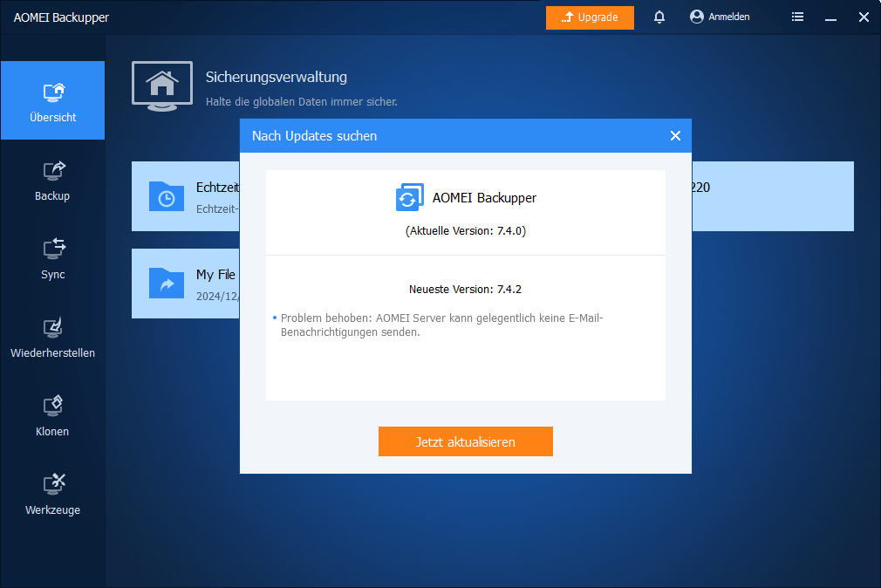Click the Anmelden sign-in label
881x588 pixels.
tap(728, 17)
